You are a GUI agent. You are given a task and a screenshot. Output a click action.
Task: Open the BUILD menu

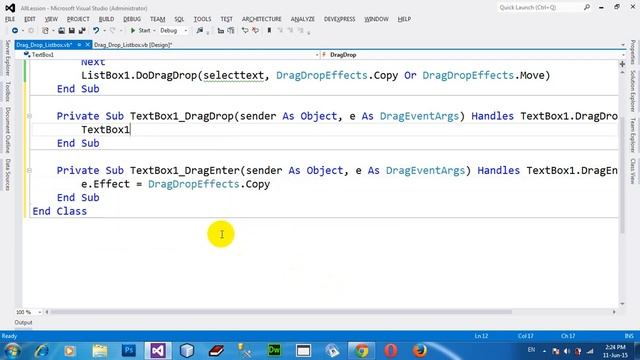pos(106,19)
